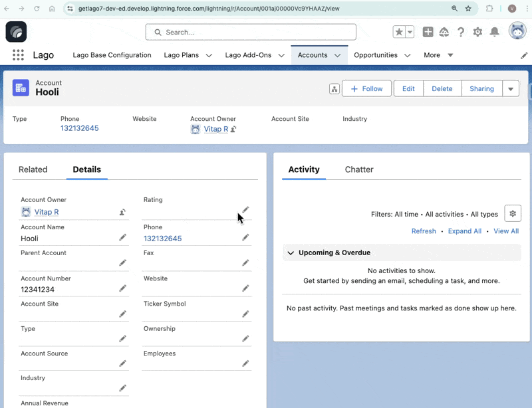Switch to the Details tab
The width and height of the screenshot is (532, 408).
pos(87,169)
